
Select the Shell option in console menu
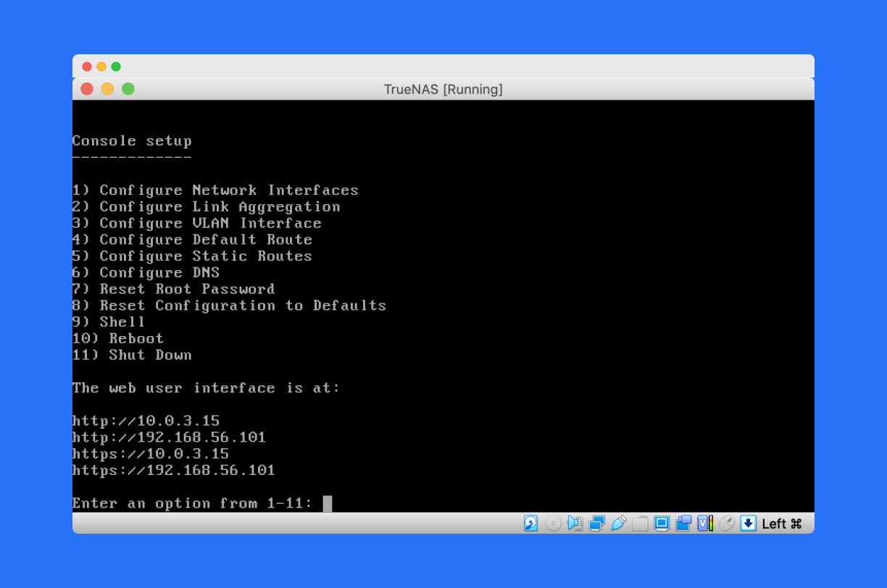(x=109, y=322)
